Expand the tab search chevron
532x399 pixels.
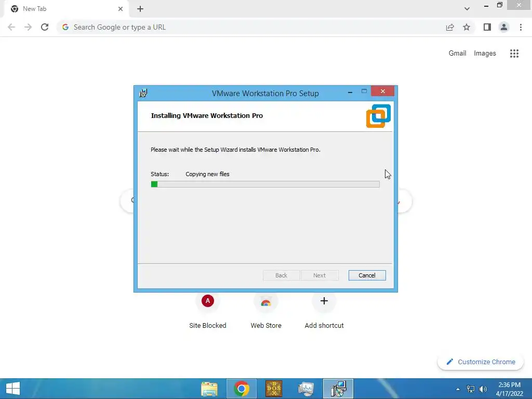[467, 9]
